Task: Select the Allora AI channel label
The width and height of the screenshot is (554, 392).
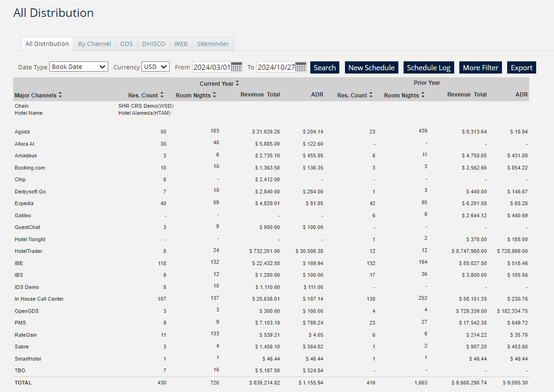Action: click(24, 144)
